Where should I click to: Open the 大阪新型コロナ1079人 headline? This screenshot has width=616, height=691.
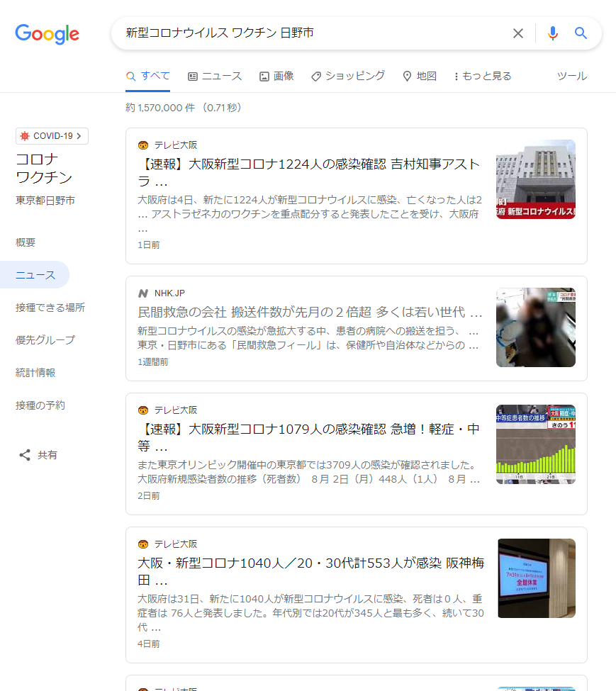tap(309, 437)
